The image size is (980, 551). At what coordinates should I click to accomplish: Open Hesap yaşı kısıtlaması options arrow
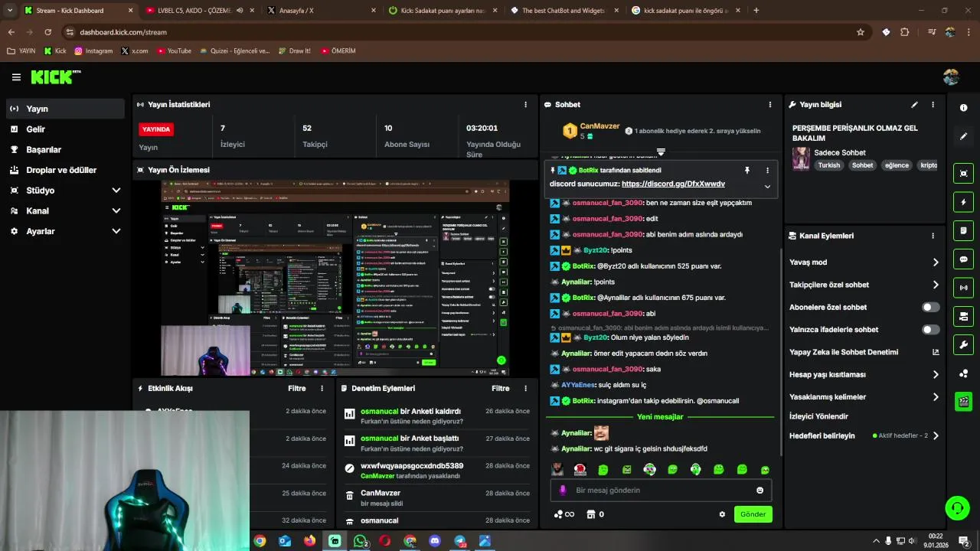(936, 375)
